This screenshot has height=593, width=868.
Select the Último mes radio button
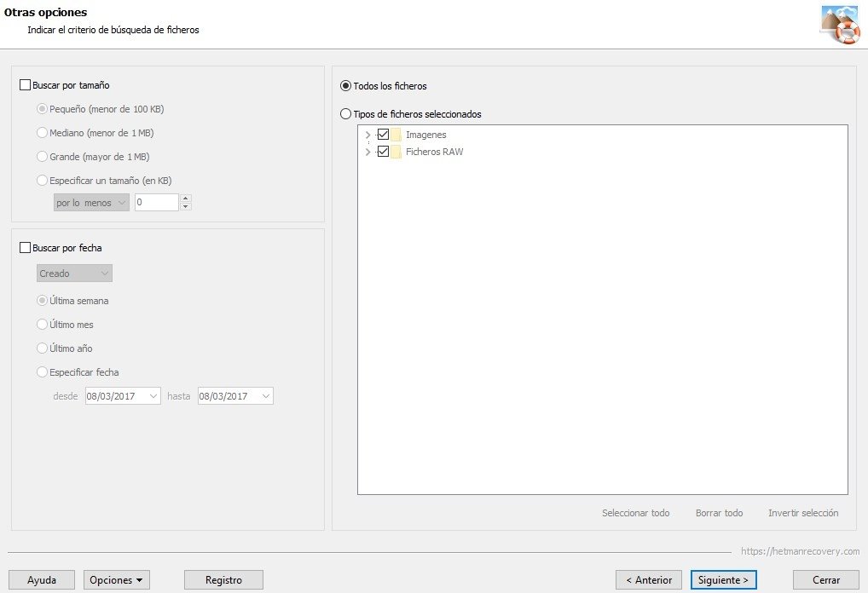click(x=42, y=324)
